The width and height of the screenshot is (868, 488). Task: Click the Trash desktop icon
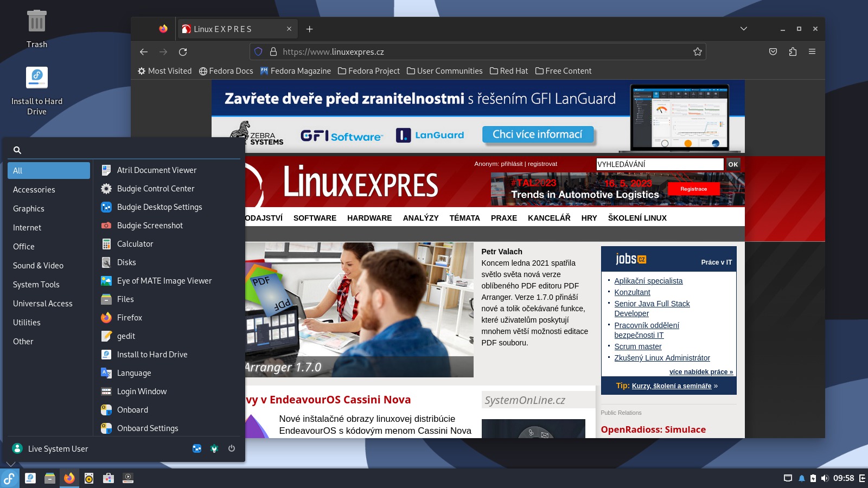tap(37, 29)
